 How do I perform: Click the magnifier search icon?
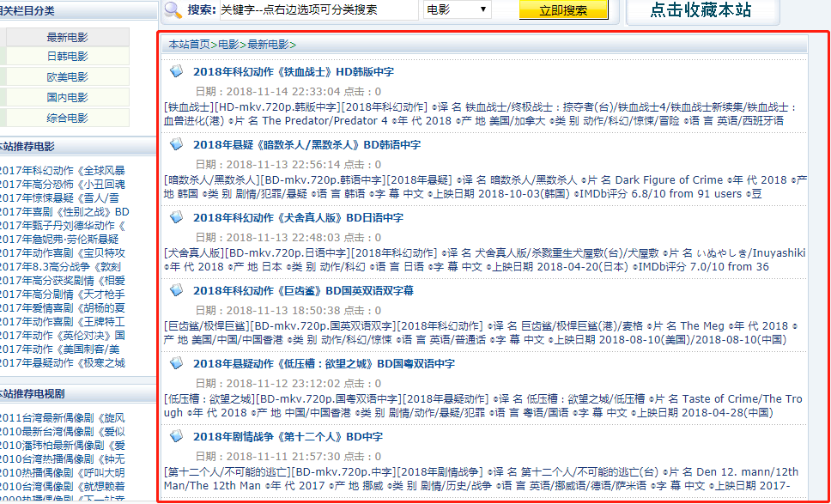(x=173, y=9)
